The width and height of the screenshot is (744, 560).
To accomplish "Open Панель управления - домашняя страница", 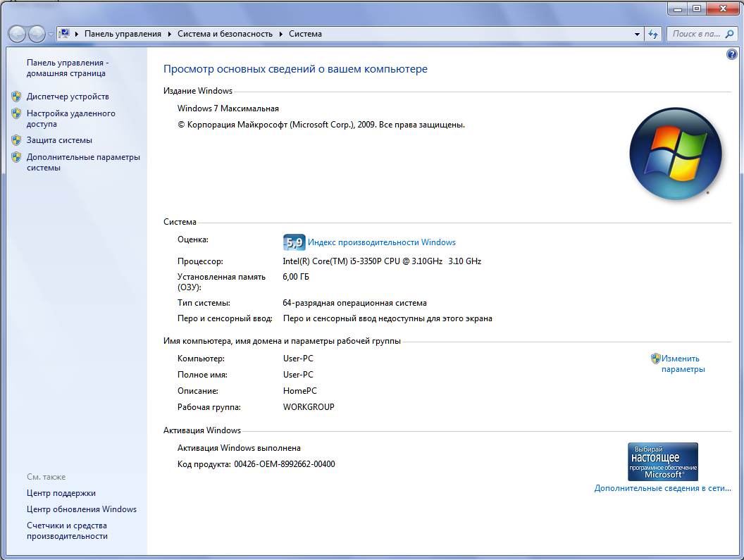I will pos(68,68).
